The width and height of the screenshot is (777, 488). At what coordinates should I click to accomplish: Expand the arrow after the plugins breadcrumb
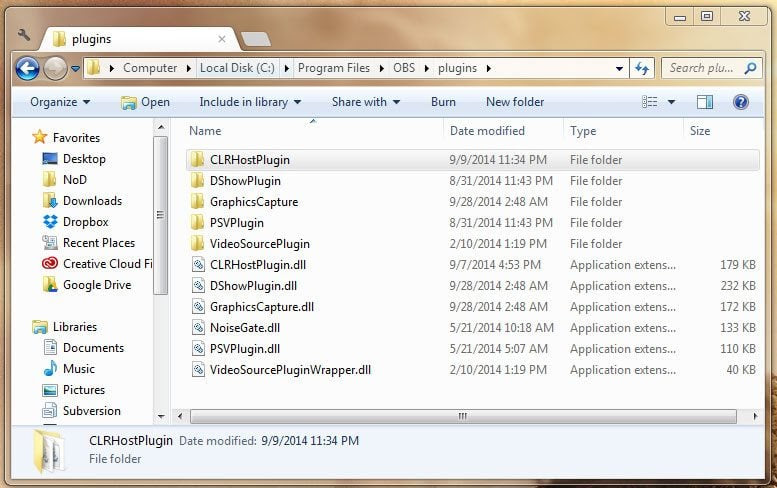[x=489, y=68]
